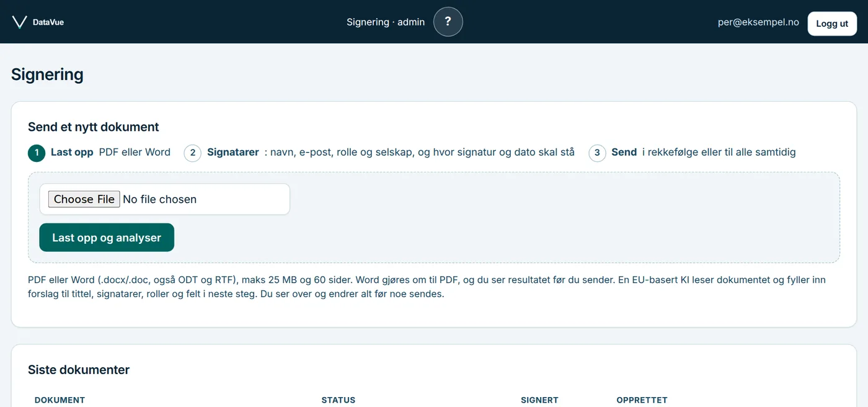Click the Signering · admin header text
This screenshot has width=868, height=407.
386,22
